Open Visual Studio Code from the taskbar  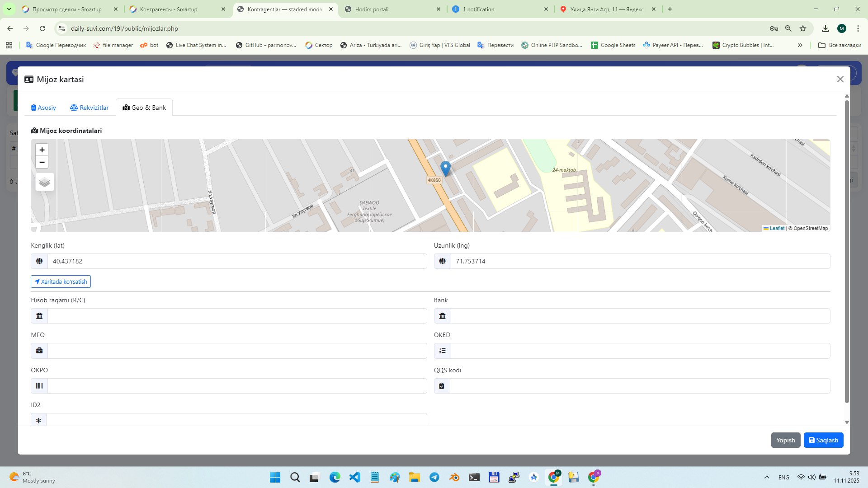point(355,477)
